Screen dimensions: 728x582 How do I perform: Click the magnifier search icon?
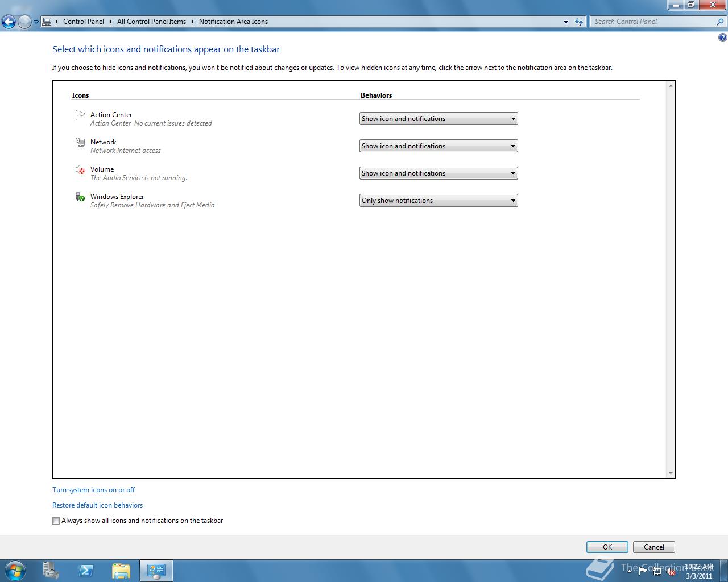click(721, 22)
